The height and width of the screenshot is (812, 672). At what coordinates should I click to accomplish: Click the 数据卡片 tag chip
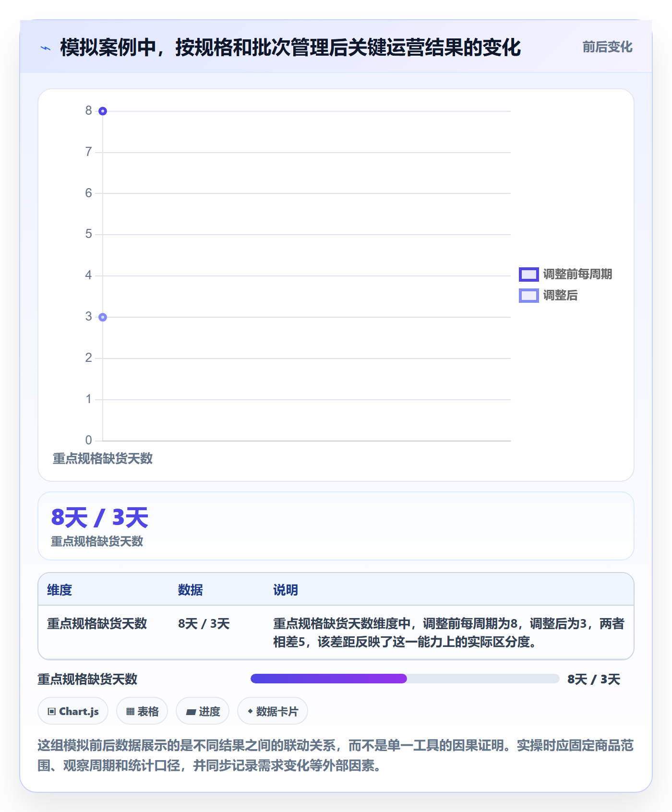(273, 711)
